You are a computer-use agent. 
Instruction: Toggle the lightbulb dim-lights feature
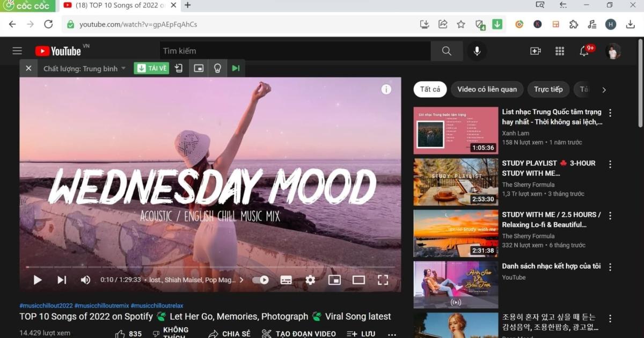click(x=217, y=68)
